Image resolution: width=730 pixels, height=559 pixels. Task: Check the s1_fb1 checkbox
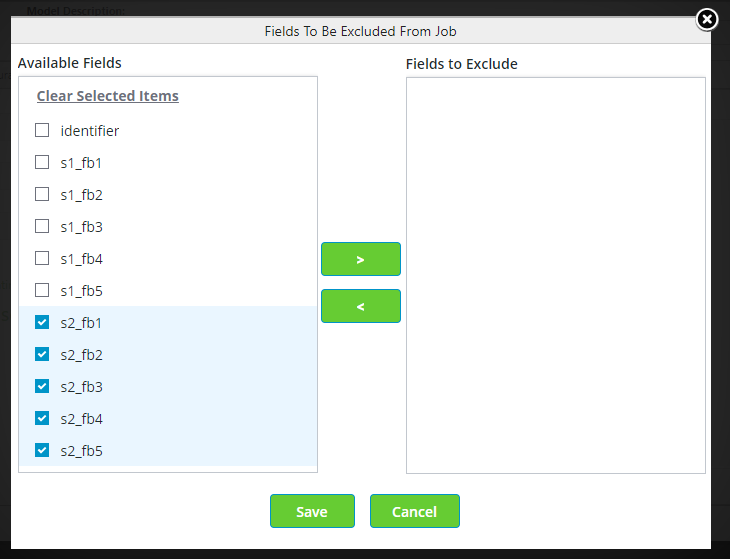click(42, 162)
